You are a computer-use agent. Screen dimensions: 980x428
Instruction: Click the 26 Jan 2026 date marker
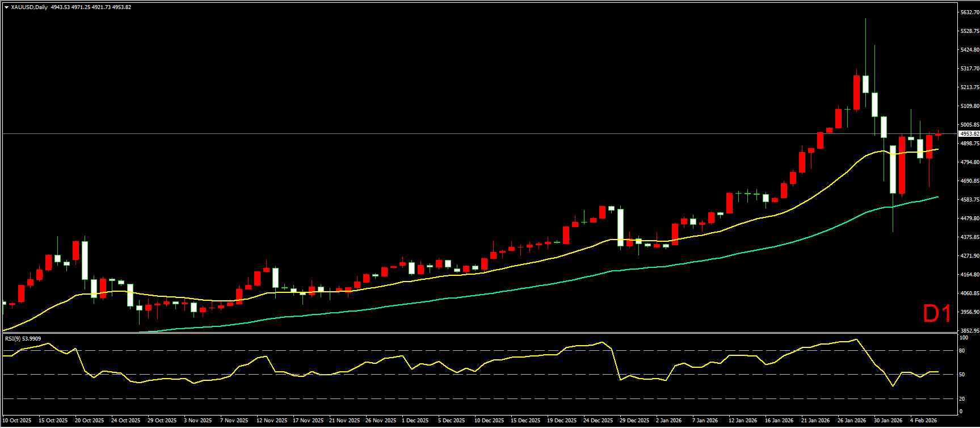[852, 421]
